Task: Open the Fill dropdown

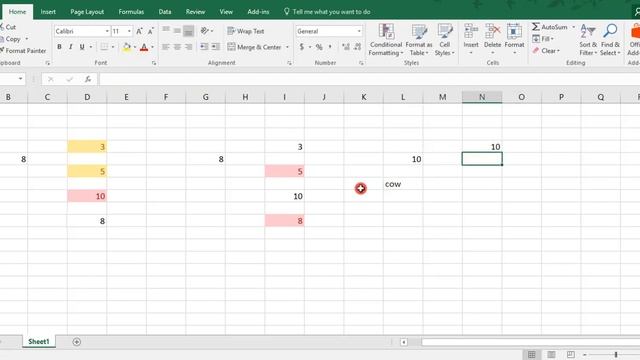Action: 543,39
